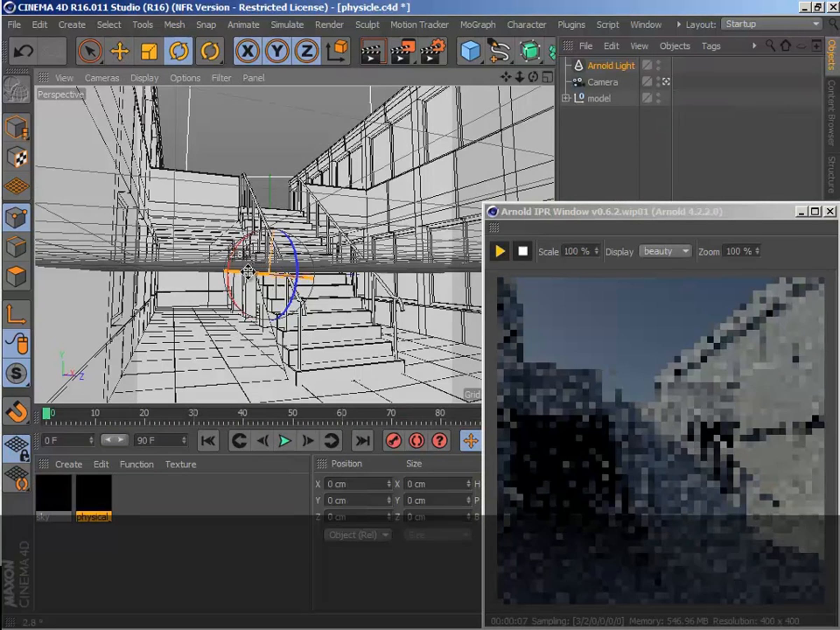The width and height of the screenshot is (840, 630).
Task: Activate the Scale tool
Action: tap(149, 51)
